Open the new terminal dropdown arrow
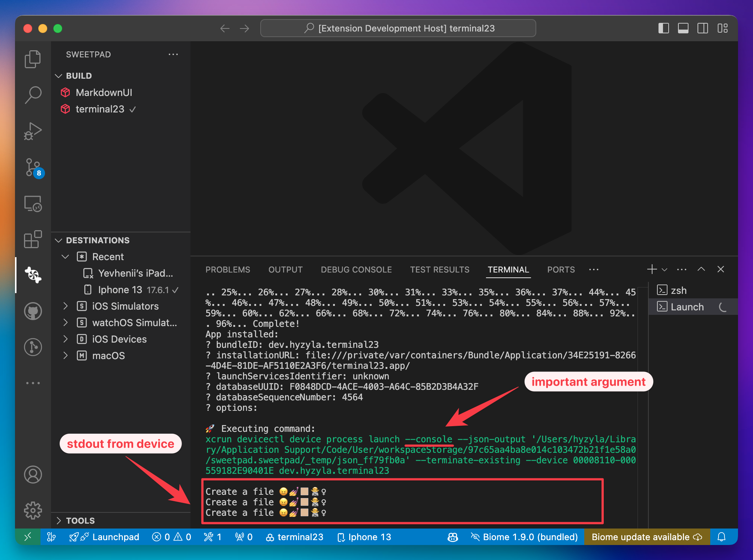 (x=664, y=270)
